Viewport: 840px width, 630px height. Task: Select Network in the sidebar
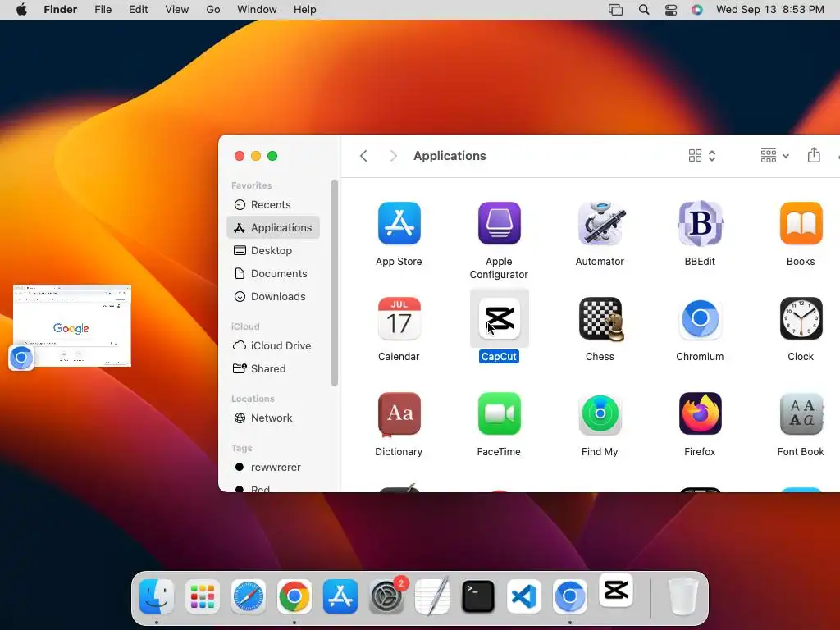(x=273, y=418)
